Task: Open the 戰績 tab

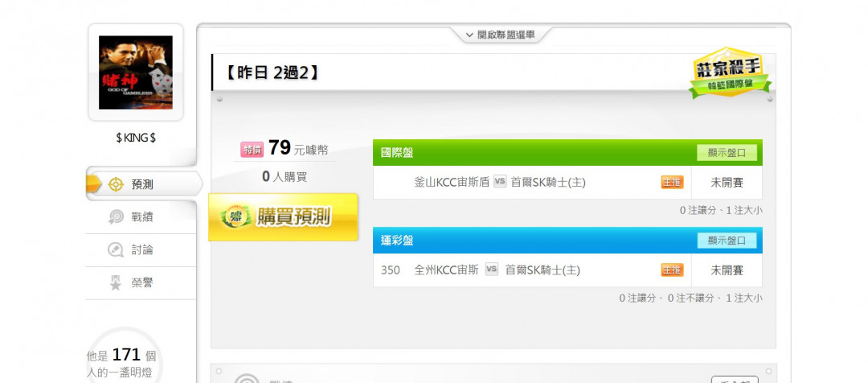Action: (x=141, y=217)
